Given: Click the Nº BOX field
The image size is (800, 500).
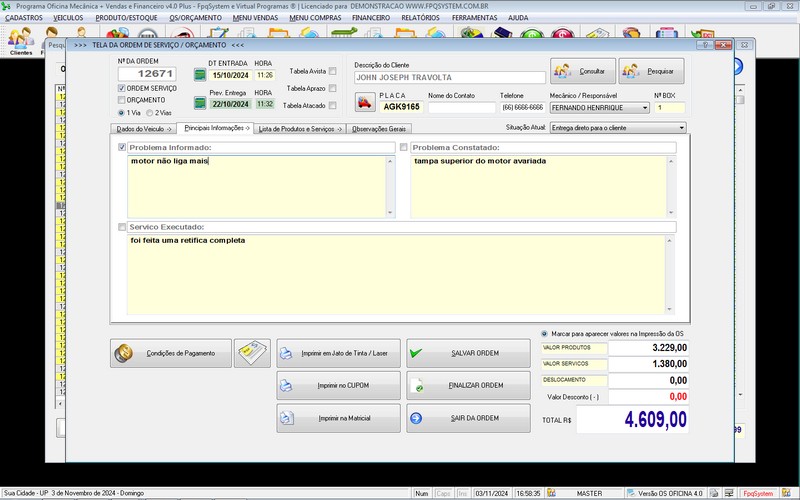Looking at the screenshot, I should 670,108.
